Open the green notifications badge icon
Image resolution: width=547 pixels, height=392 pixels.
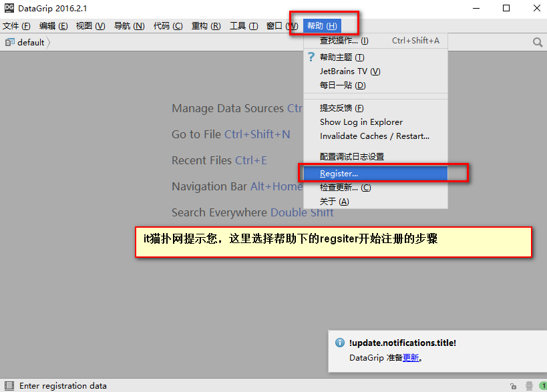click(x=543, y=386)
